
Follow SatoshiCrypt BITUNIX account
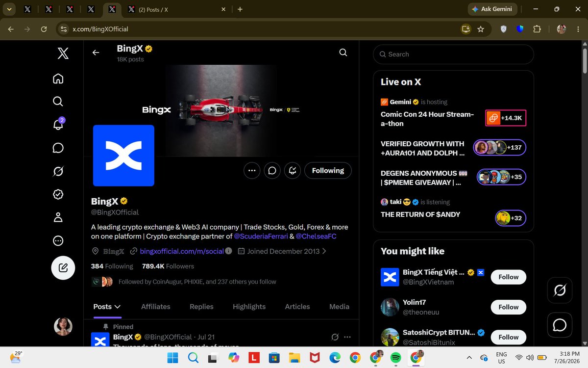tap(508, 337)
